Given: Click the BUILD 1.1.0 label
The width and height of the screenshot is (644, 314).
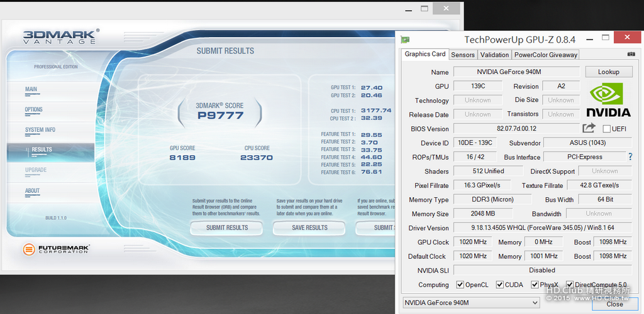Looking at the screenshot, I should (x=56, y=218).
